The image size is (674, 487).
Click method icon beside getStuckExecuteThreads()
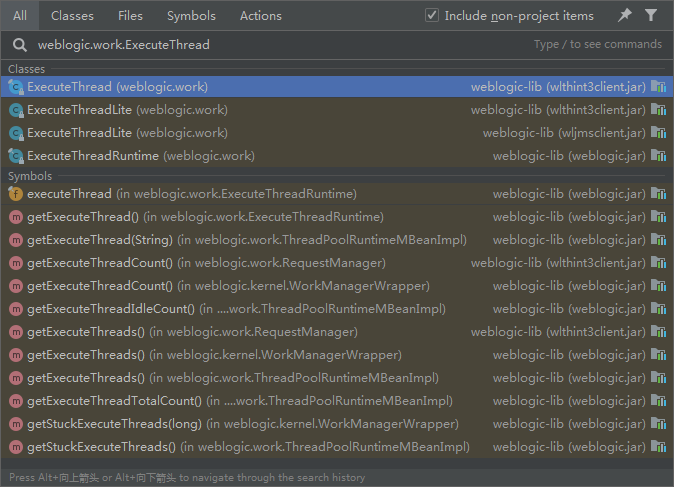(16, 447)
